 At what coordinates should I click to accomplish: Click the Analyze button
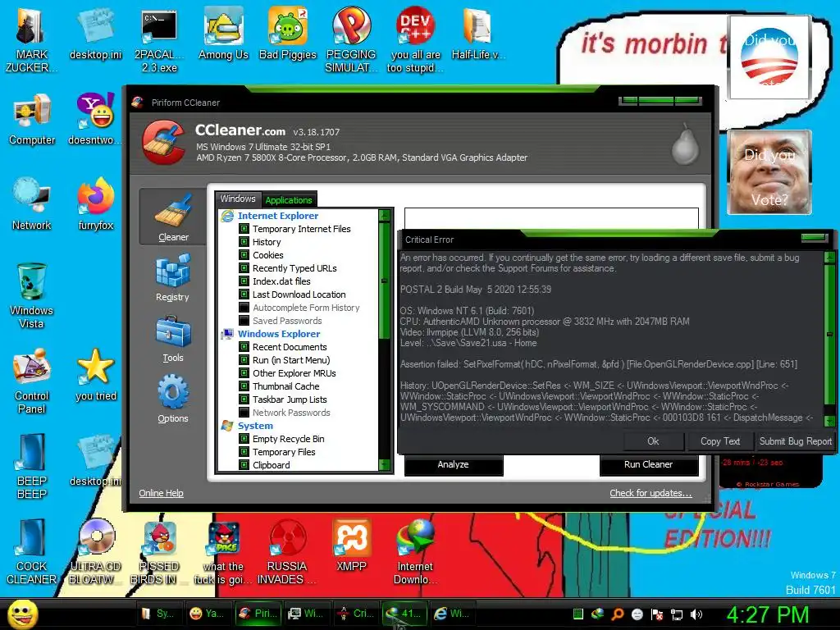[453, 464]
